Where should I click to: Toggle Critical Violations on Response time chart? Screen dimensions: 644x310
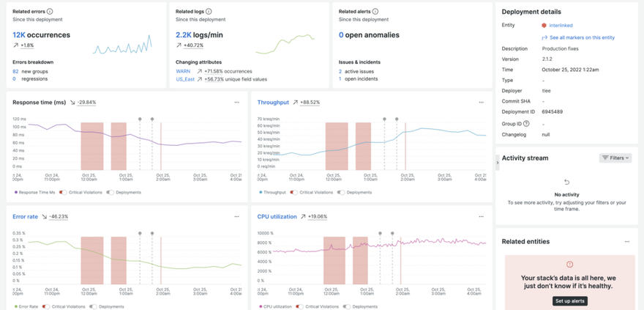(x=64, y=193)
